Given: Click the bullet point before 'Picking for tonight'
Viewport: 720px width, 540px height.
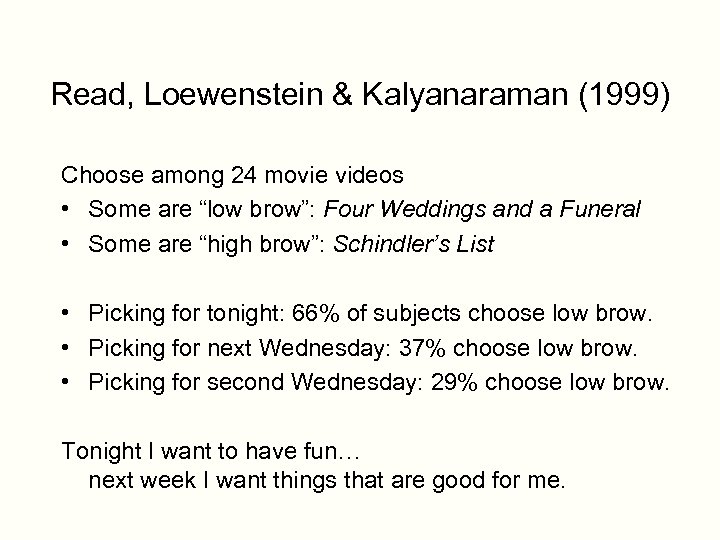Looking at the screenshot, I should (x=68, y=316).
